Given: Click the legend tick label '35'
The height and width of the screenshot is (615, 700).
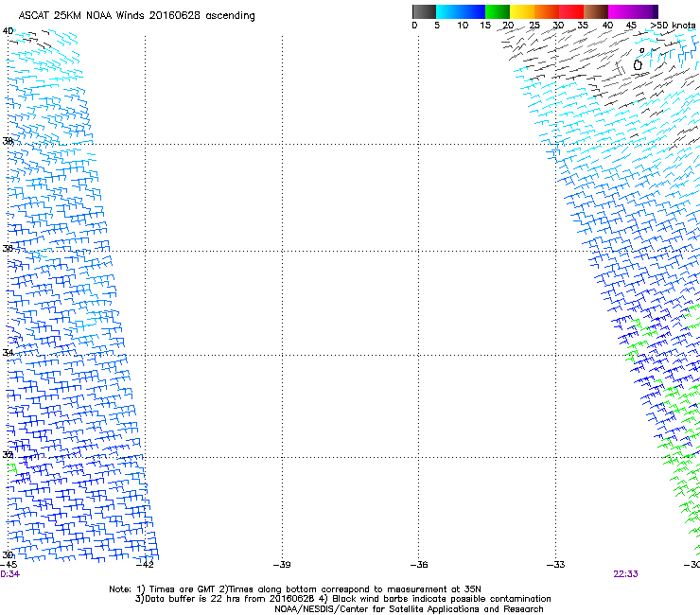Looking at the screenshot, I should (583, 26).
